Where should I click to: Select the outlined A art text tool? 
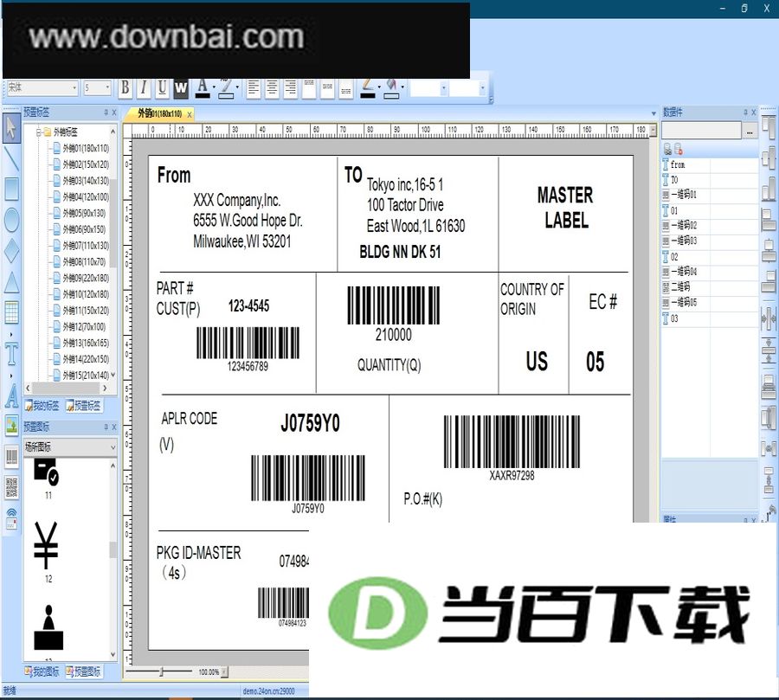point(11,396)
